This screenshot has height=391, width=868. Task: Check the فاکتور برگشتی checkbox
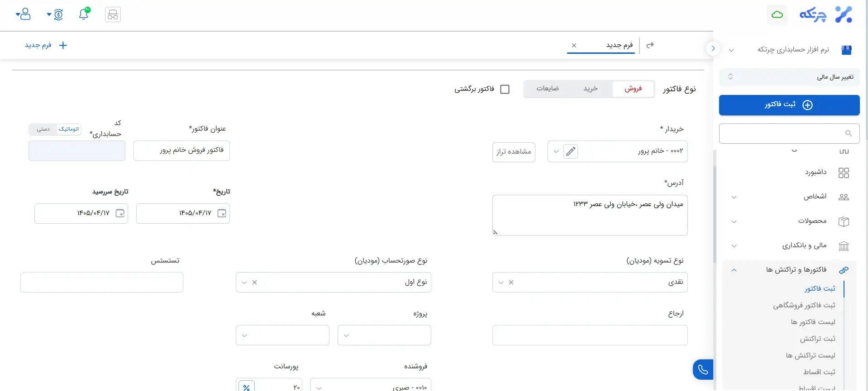coord(505,89)
